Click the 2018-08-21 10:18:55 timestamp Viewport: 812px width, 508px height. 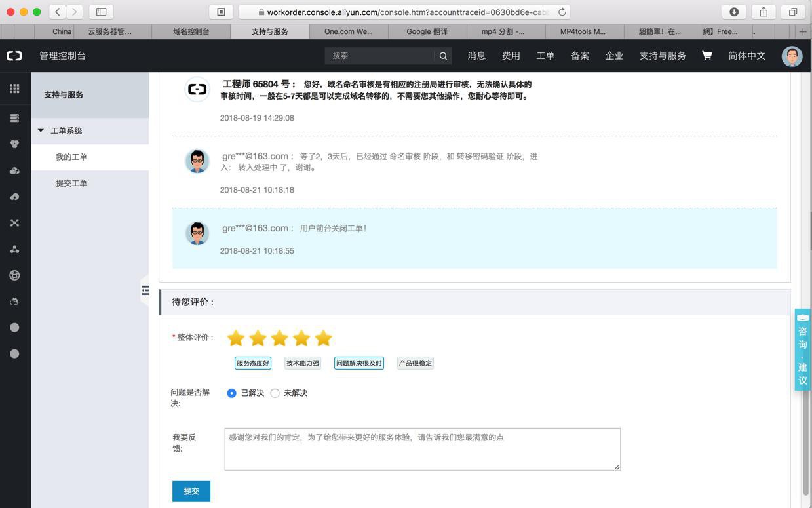[257, 251]
